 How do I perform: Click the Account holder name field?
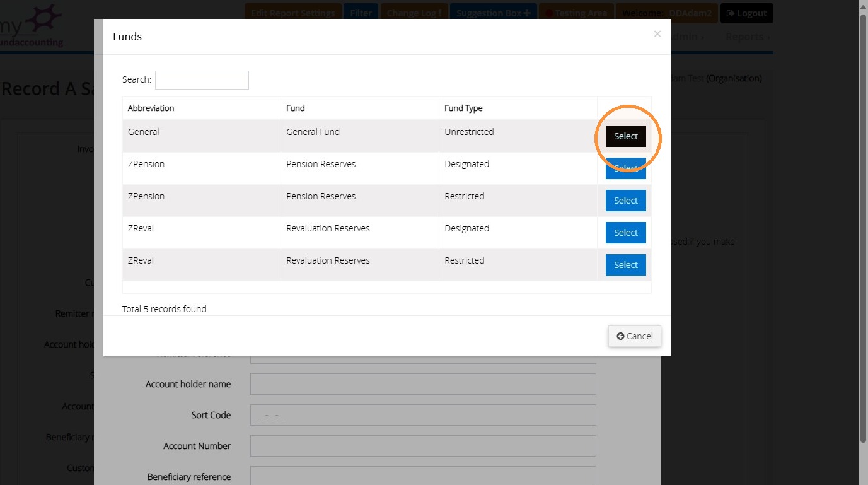click(423, 384)
